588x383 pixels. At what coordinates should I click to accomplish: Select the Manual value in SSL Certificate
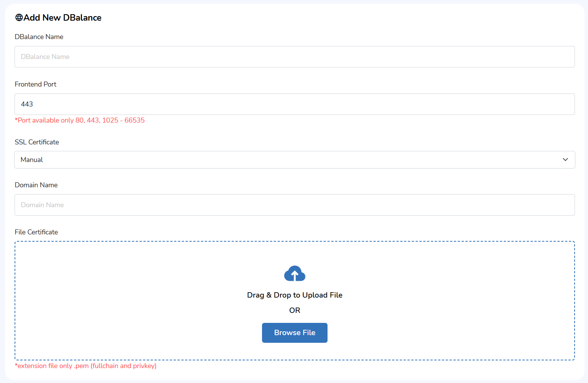(x=32, y=160)
